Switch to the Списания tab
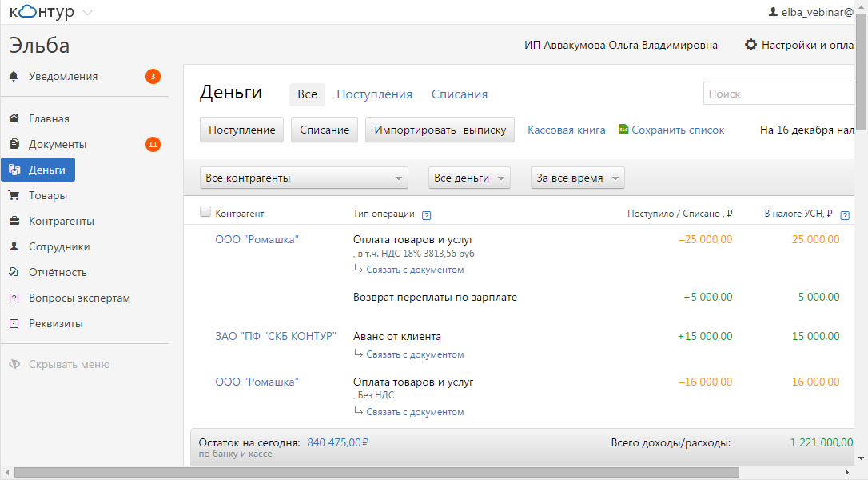 [460, 94]
